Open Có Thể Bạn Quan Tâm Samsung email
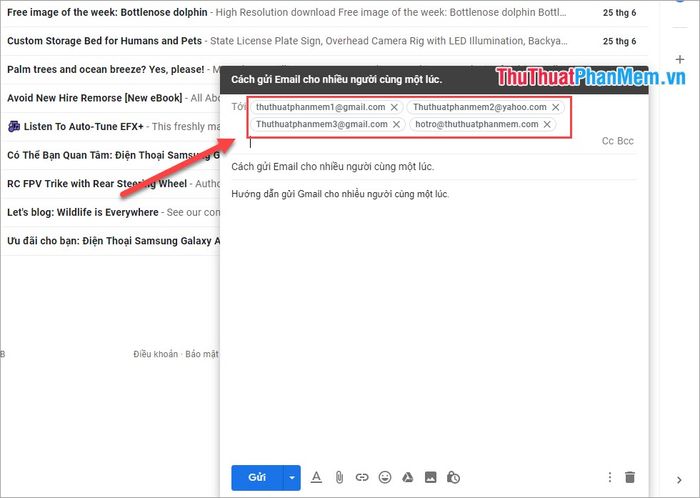 tap(111, 155)
